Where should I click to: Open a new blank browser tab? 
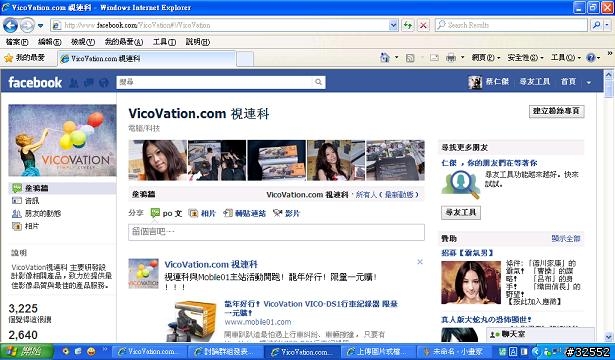pos(245,59)
